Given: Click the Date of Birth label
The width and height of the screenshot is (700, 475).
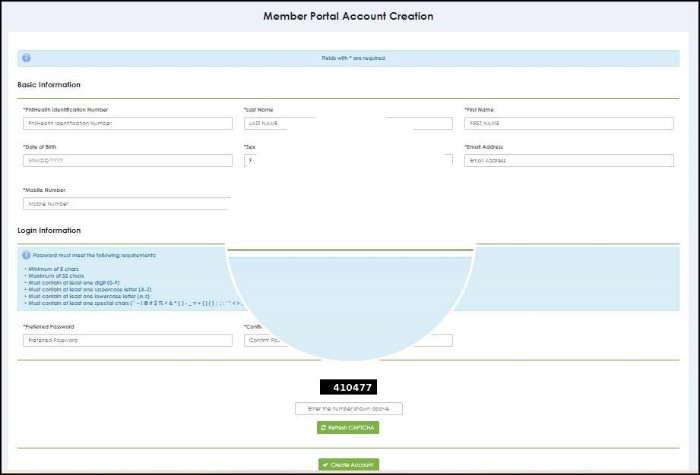Looking at the screenshot, I should point(40,147).
